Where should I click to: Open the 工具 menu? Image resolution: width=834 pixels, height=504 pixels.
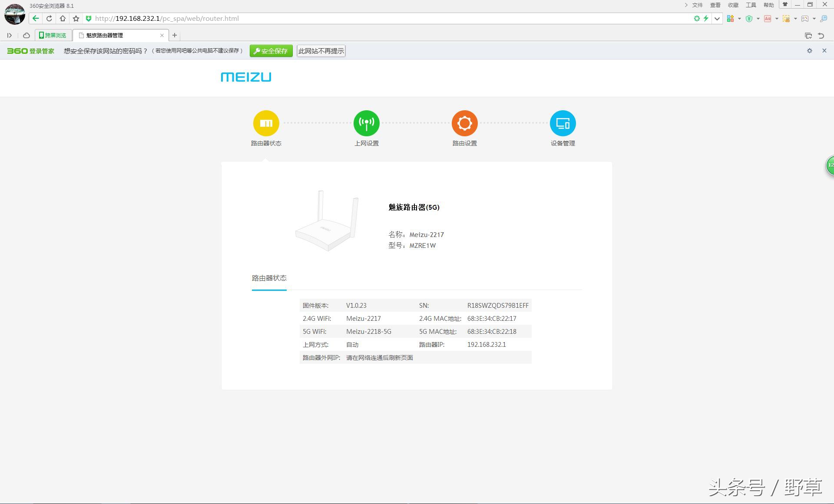click(751, 5)
